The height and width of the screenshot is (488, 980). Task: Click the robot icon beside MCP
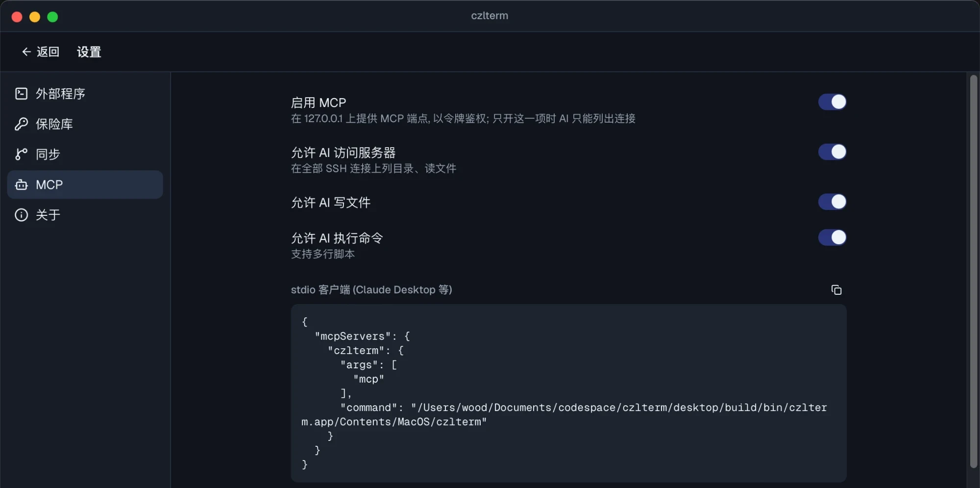click(x=21, y=185)
